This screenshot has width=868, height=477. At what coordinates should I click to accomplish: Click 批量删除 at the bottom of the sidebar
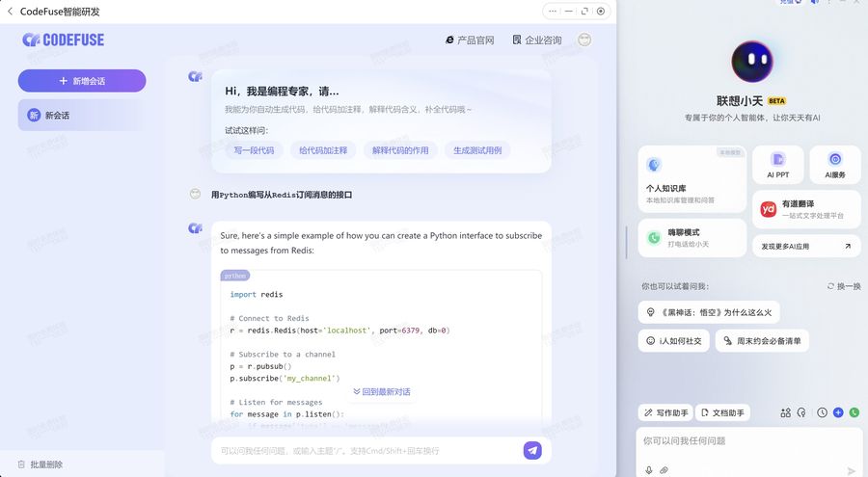pos(41,464)
